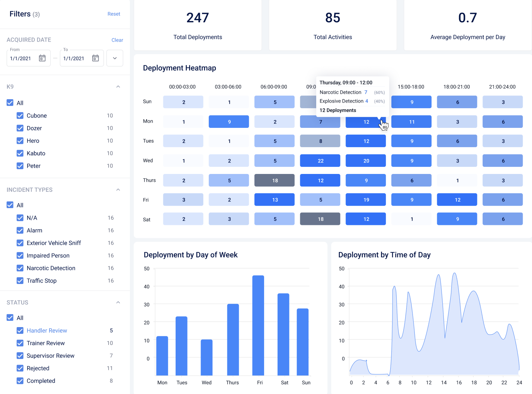
Task: Uncheck the Handler Review status checkbox
Action: 20,330
